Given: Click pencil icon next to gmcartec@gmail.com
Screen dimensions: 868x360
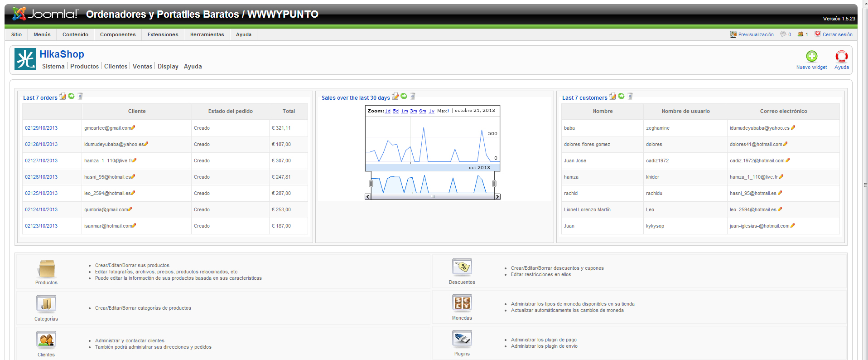Looking at the screenshot, I should (x=133, y=127).
